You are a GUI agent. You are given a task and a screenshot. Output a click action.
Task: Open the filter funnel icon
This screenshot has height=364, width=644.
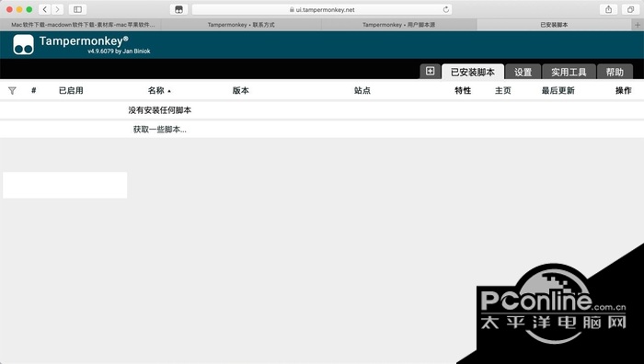(12, 91)
